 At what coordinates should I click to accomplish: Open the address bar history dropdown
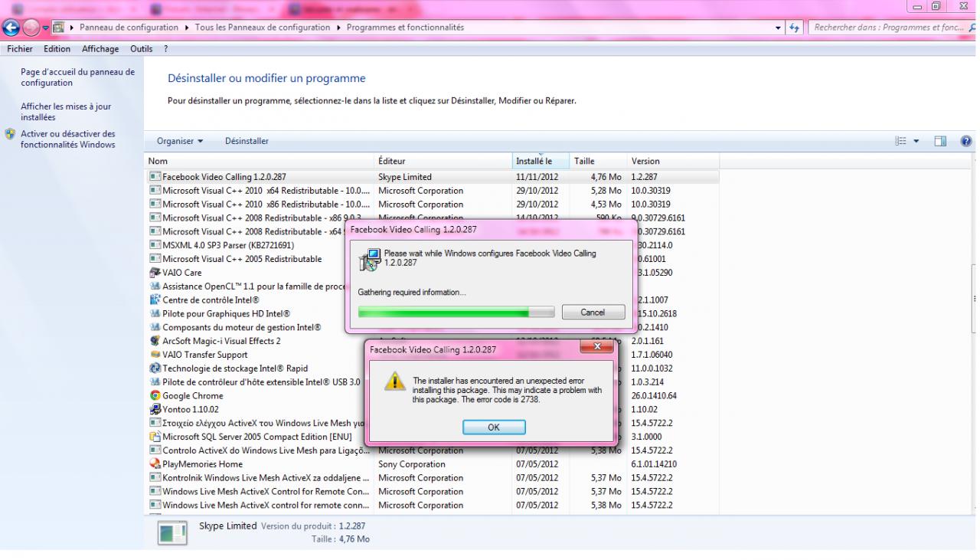click(779, 28)
